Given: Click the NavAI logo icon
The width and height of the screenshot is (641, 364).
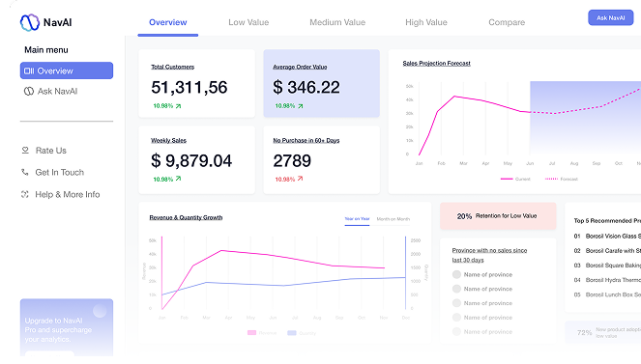Looking at the screenshot, I should click(30, 22).
